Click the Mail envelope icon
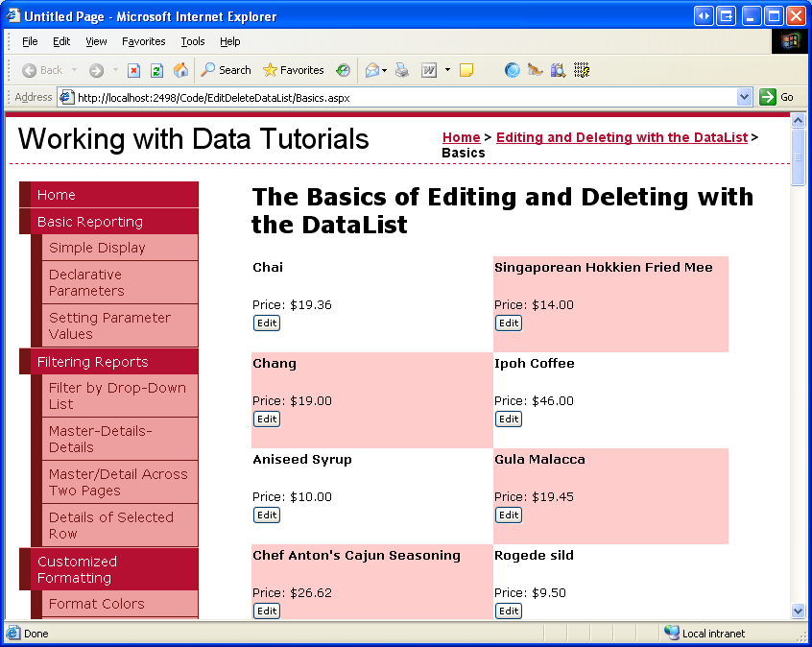The height and width of the screenshot is (647, 812). (371, 70)
